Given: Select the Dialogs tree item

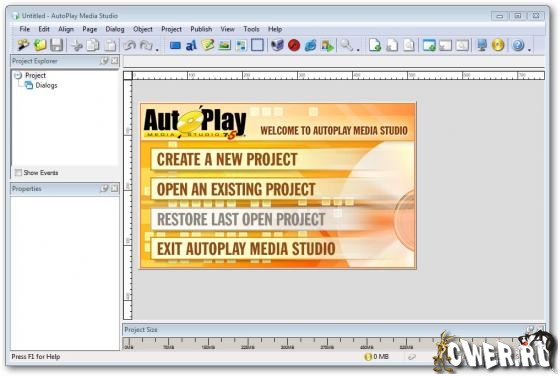Looking at the screenshot, I should click(46, 85).
